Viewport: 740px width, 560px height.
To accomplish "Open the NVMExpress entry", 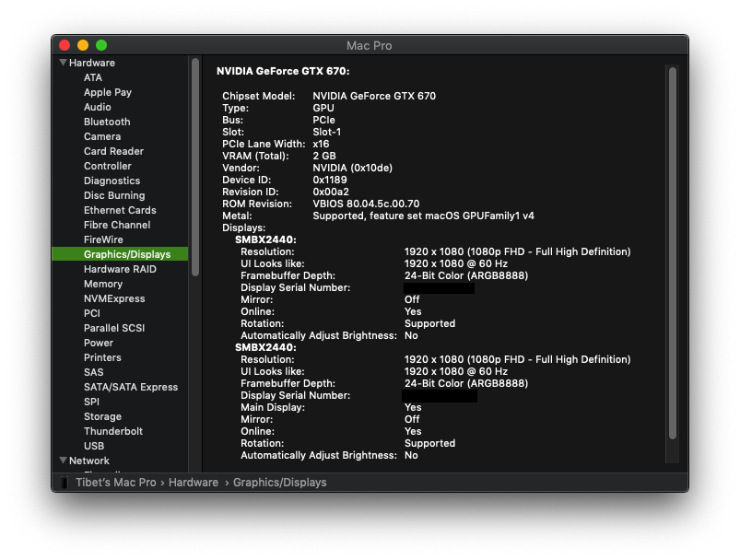I will [x=114, y=298].
